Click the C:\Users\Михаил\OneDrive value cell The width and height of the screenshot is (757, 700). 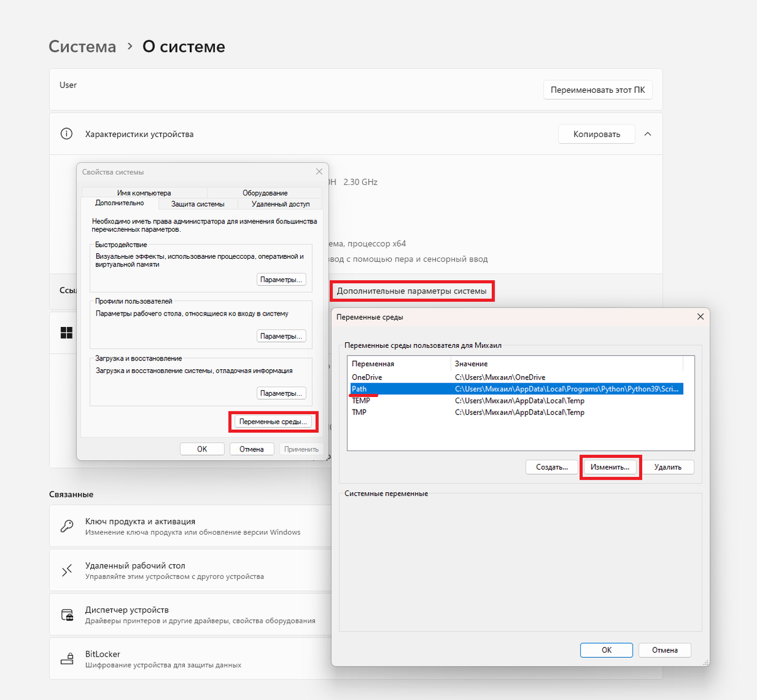pyautogui.click(x=500, y=377)
